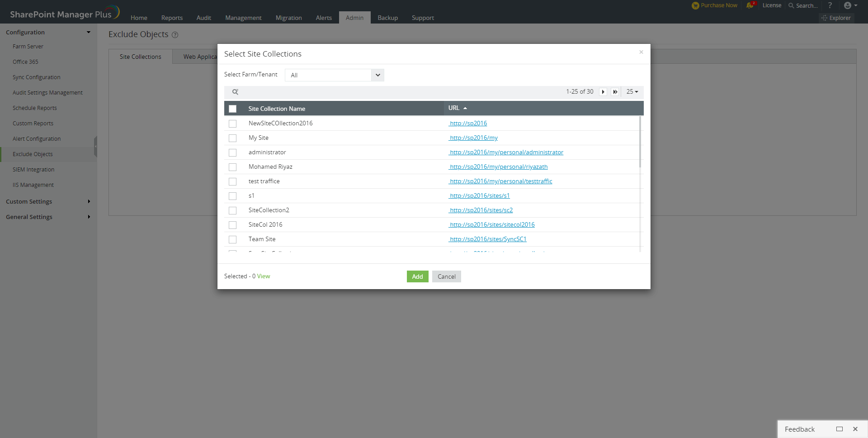Screen dimensions: 868x438
Task: Click the Cancel button
Action: [447, 276]
